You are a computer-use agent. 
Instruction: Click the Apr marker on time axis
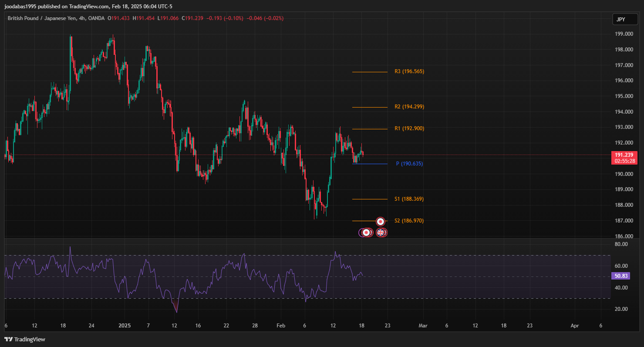[x=575, y=326]
